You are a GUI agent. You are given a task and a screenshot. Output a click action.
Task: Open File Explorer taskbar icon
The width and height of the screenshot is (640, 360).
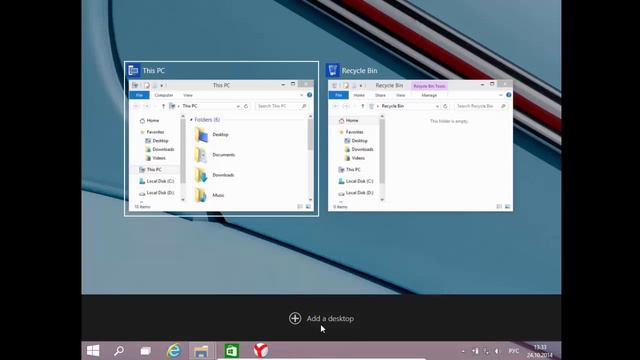(201, 351)
